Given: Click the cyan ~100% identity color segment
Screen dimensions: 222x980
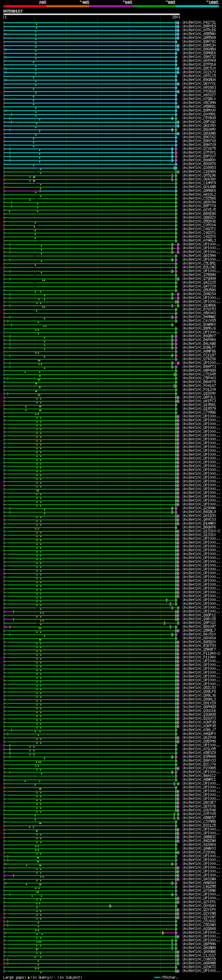Looking at the screenshot, I should pos(197,6).
